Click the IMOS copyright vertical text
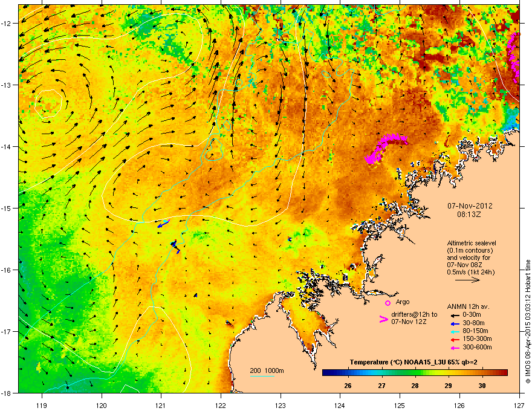 click(528, 322)
